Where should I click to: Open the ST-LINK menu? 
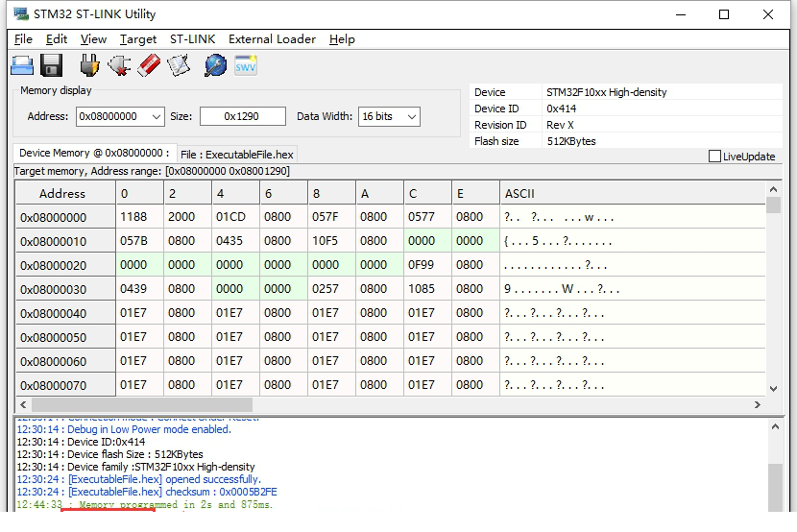[192, 39]
